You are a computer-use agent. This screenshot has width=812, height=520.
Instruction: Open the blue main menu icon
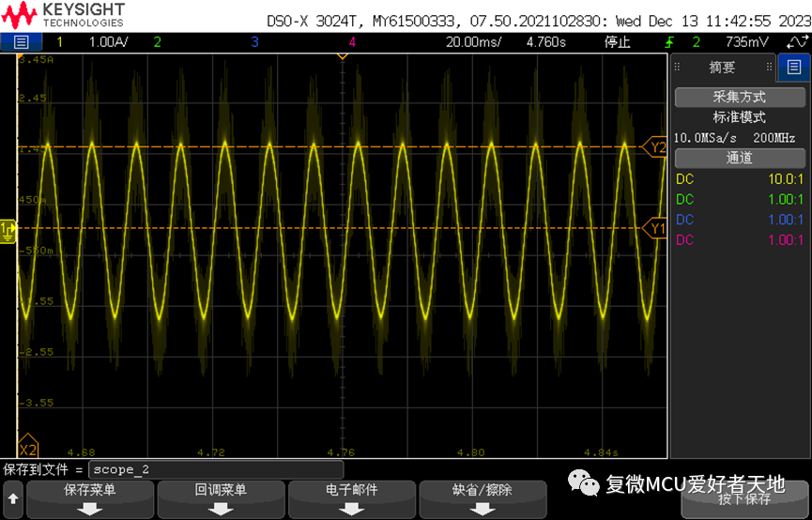coord(22,42)
